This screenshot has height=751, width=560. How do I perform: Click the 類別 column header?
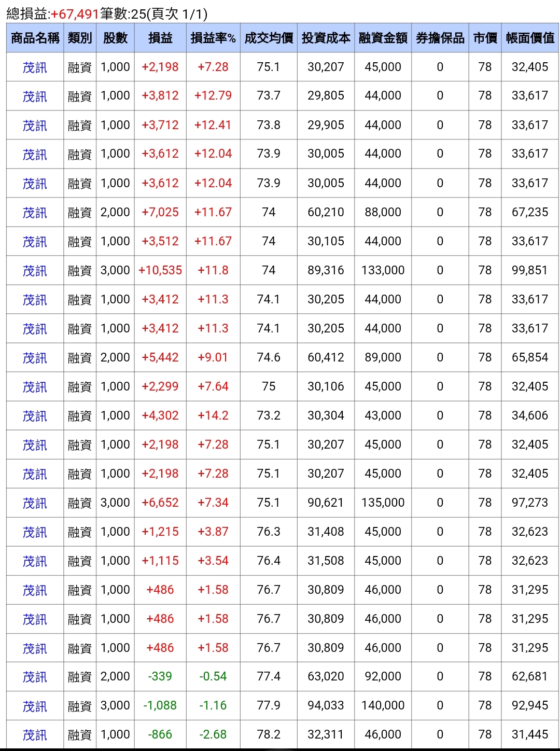point(78,37)
